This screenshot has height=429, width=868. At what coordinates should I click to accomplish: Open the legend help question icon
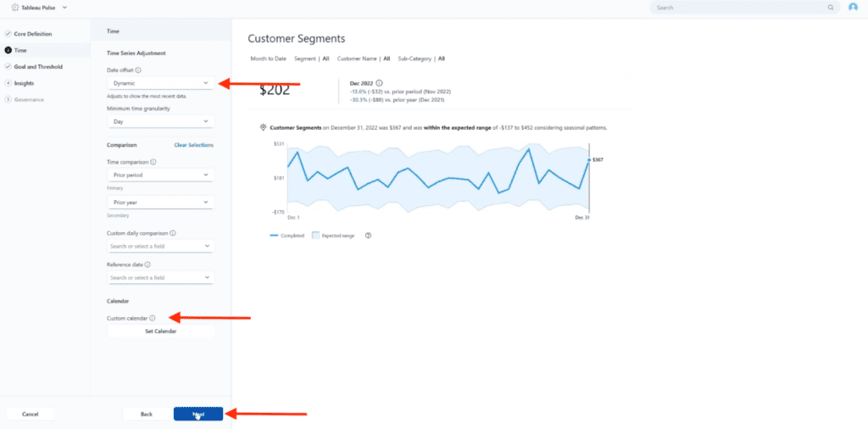click(x=368, y=235)
